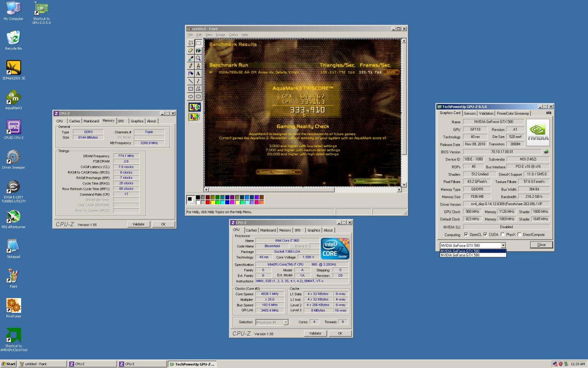Click Validate in the CPU-Z memory window
This screenshot has width=588, height=368.
[x=138, y=224]
